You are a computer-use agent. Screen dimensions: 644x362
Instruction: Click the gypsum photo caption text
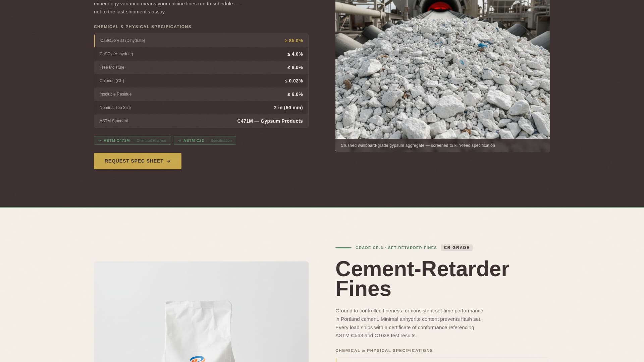click(x=418, y=145)
